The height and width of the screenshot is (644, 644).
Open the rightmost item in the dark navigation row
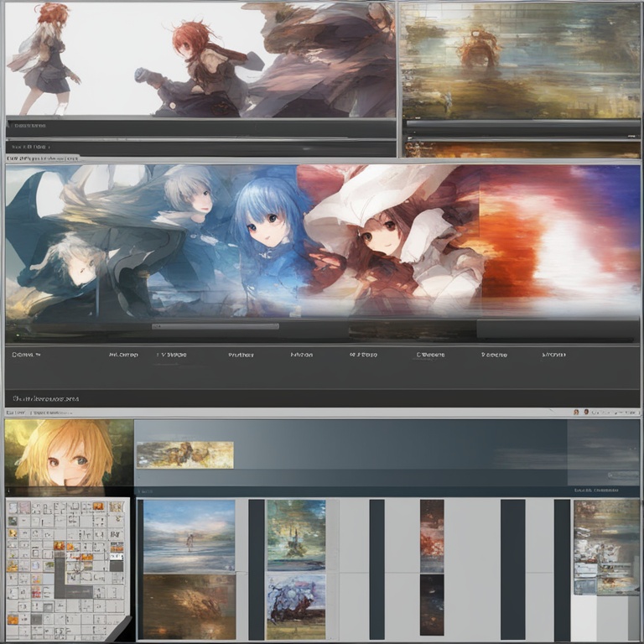(x=553, y=355)
